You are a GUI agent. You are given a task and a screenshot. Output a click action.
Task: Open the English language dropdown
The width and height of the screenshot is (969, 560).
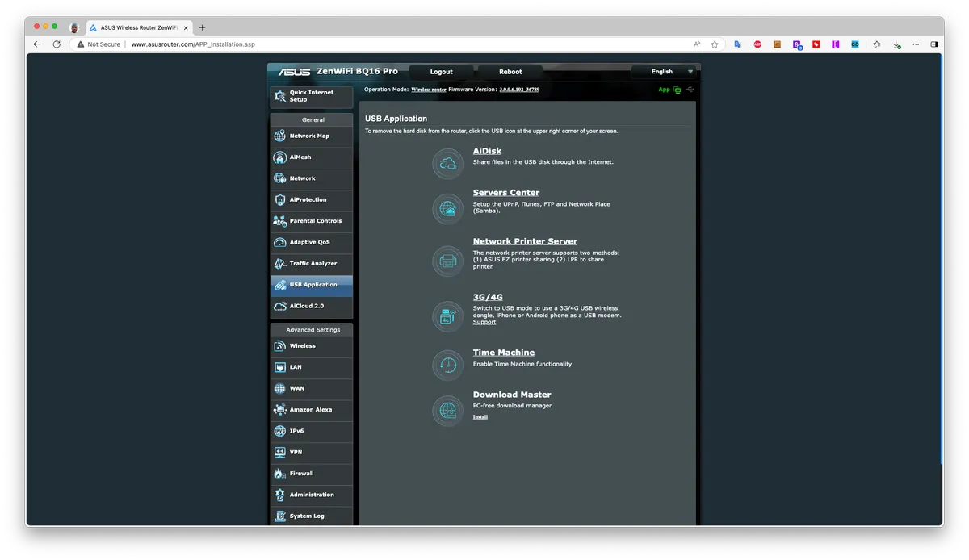click(663, 72)
